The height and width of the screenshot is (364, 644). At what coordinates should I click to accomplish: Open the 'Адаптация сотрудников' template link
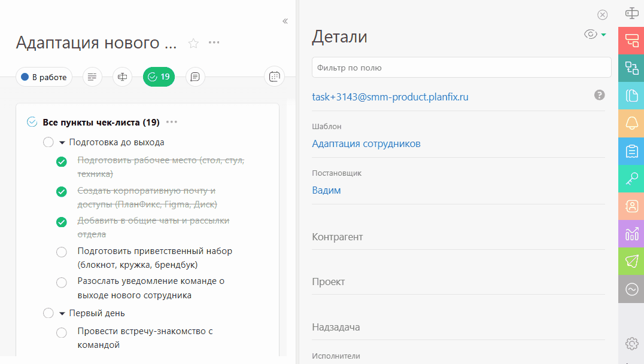(366, 144)
